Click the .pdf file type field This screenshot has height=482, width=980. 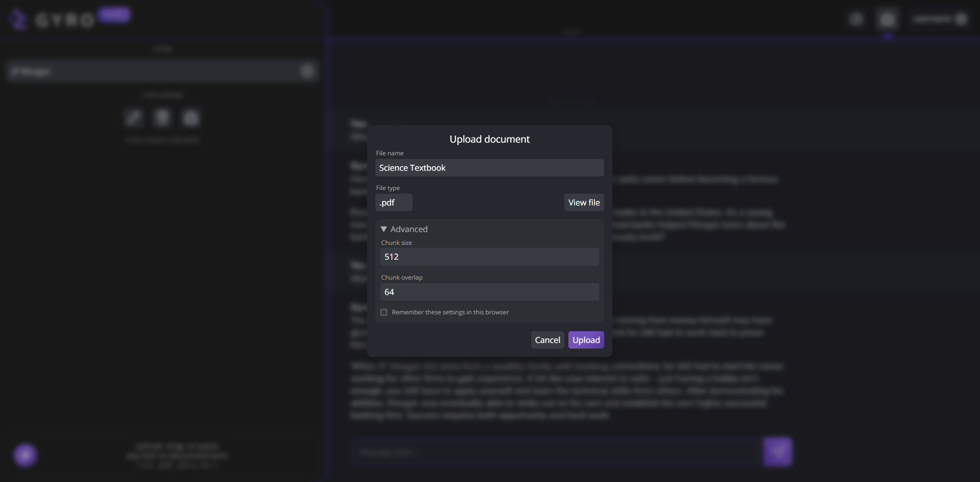pos(393,202)
